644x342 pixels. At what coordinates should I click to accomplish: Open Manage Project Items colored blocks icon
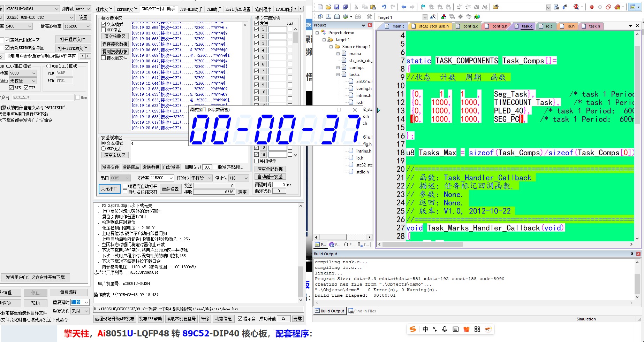[x=444, y=17]
